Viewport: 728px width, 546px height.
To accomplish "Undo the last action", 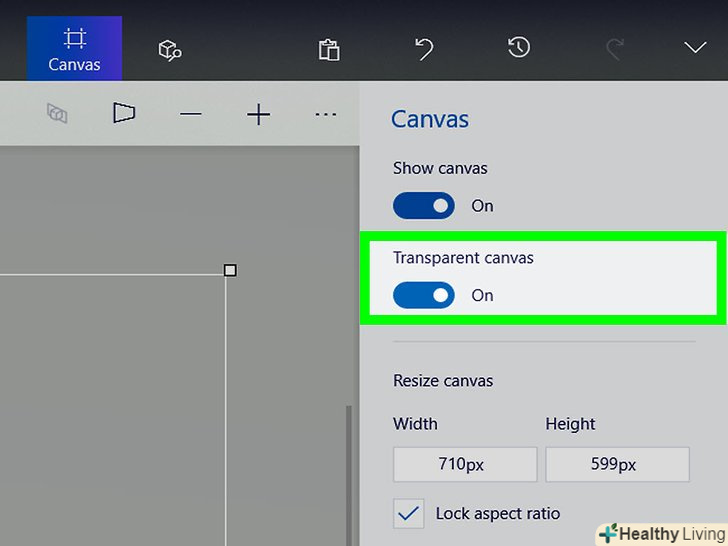I will [423, 48].
